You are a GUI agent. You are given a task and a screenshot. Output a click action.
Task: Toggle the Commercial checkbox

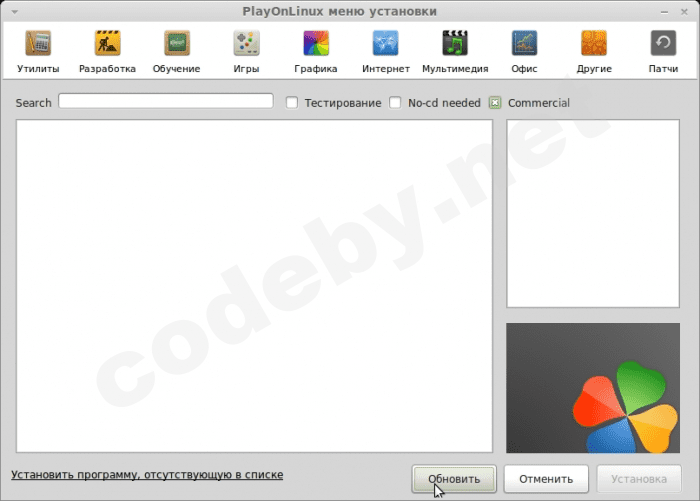pos(495,103)
